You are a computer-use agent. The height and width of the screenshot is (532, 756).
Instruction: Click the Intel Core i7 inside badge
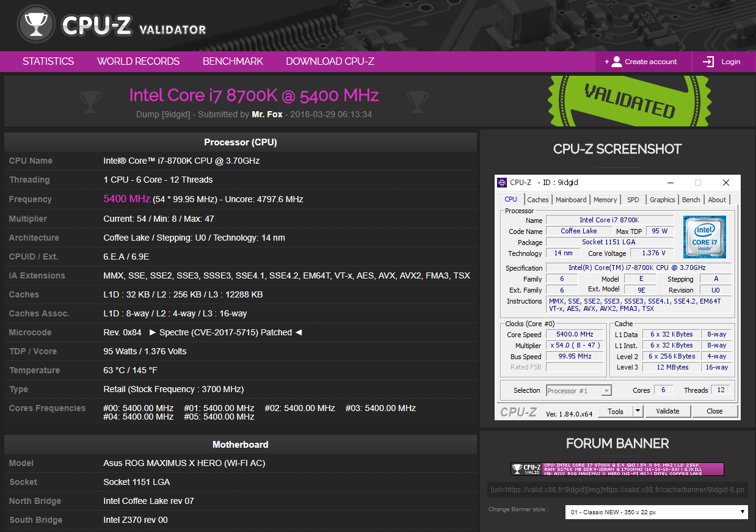(x=704, y=236)
